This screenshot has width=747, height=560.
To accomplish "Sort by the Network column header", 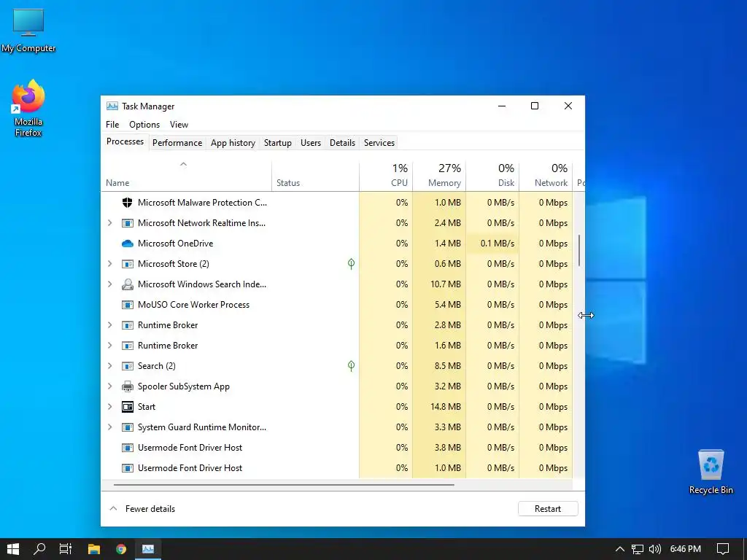I will click(546, 176).
